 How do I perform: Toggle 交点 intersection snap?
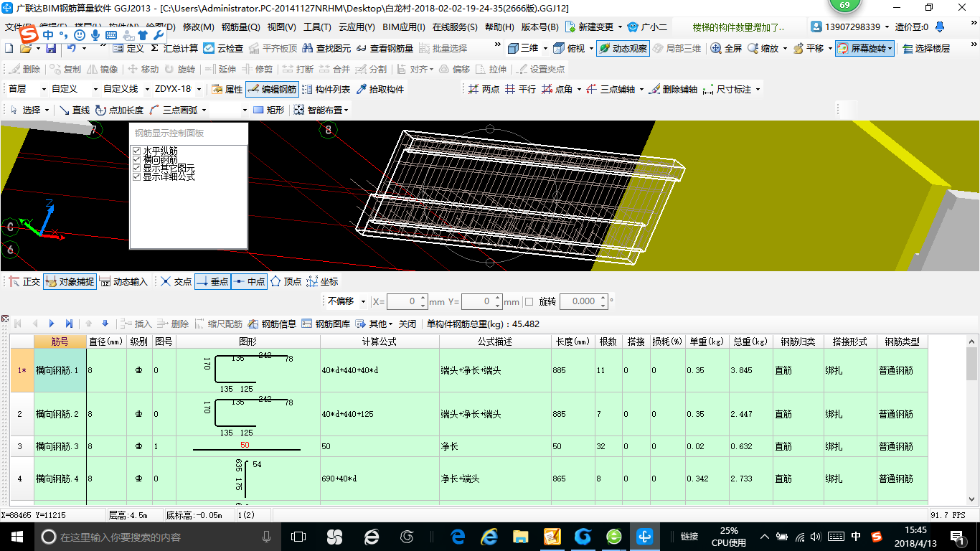tap(176, 282)
